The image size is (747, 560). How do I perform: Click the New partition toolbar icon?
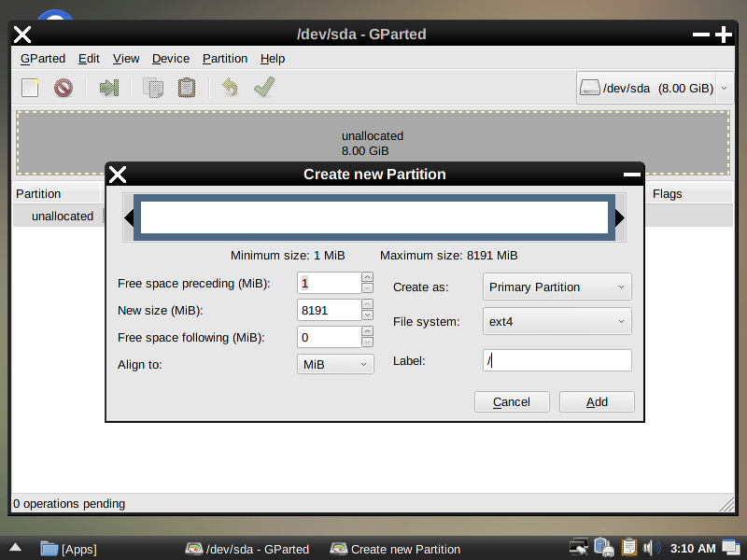click(30, 88)
